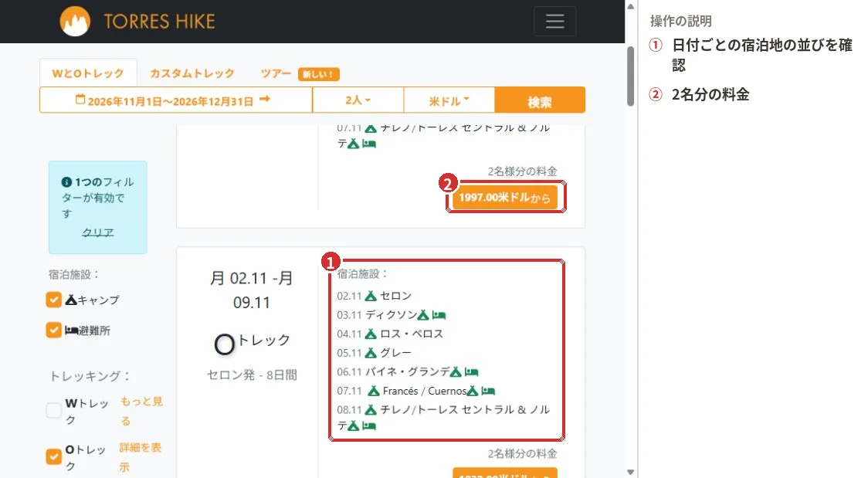Click tent icon on 02.11 セロン row

[371, 296]
